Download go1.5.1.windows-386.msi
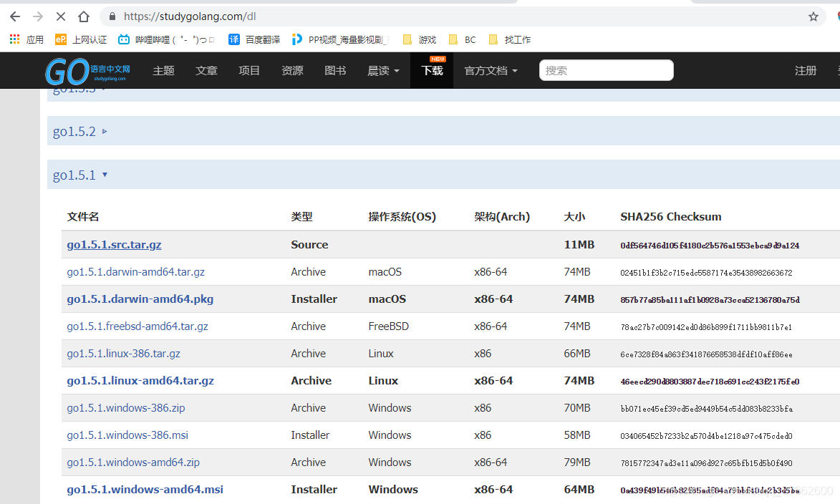840x504 pixels. tap(127, 435)
